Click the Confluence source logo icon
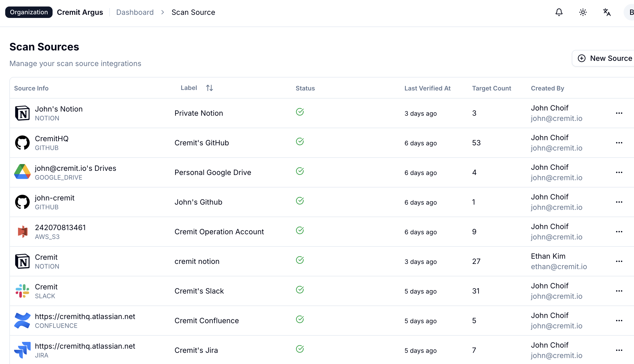 22,320
